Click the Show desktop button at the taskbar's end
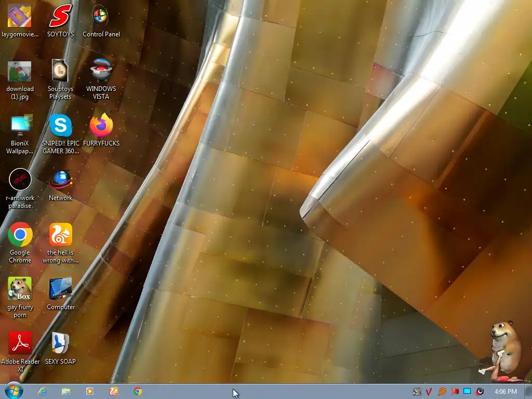 click(528, 392)
